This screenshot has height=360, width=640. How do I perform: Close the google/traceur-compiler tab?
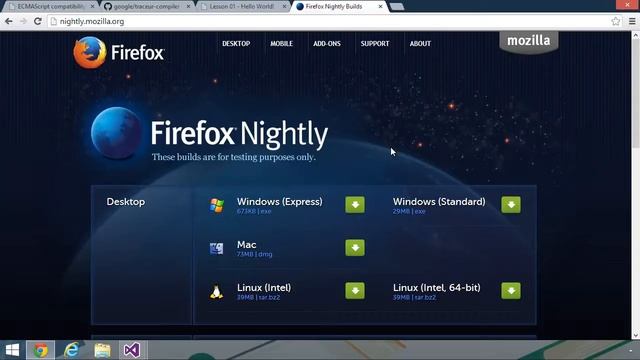point(188,7)
